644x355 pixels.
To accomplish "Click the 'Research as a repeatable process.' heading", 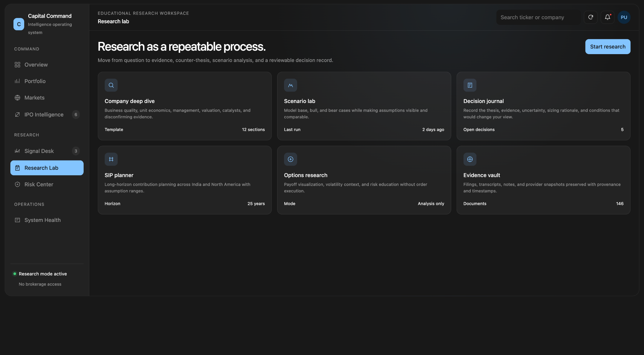I will [x=181, y=47].
